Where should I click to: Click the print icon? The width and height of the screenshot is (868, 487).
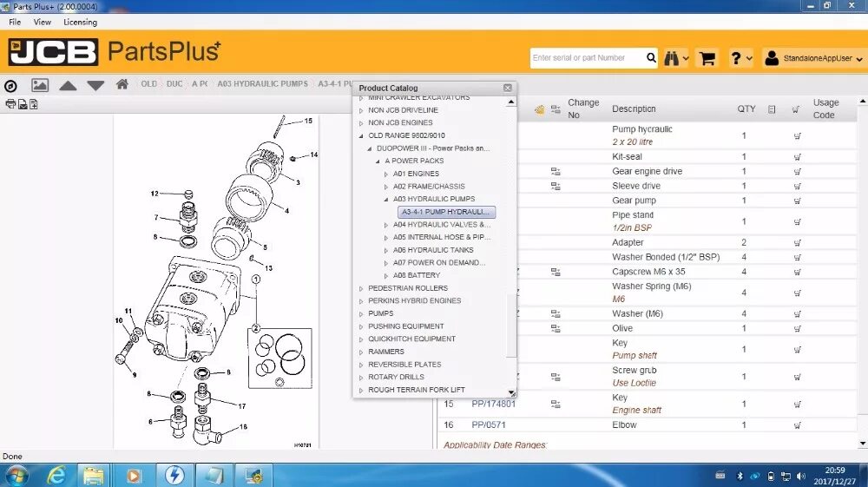click(x=10, y=104)
